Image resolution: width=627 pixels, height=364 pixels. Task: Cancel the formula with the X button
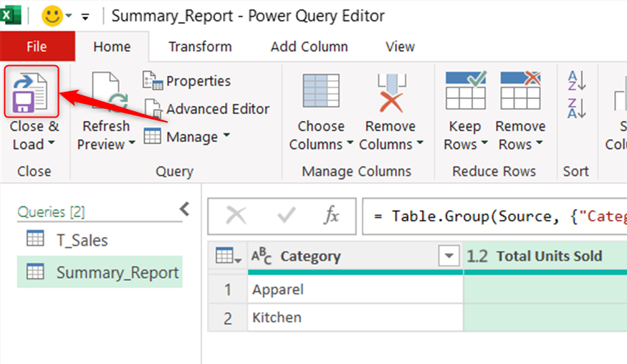tap(236, 216)
